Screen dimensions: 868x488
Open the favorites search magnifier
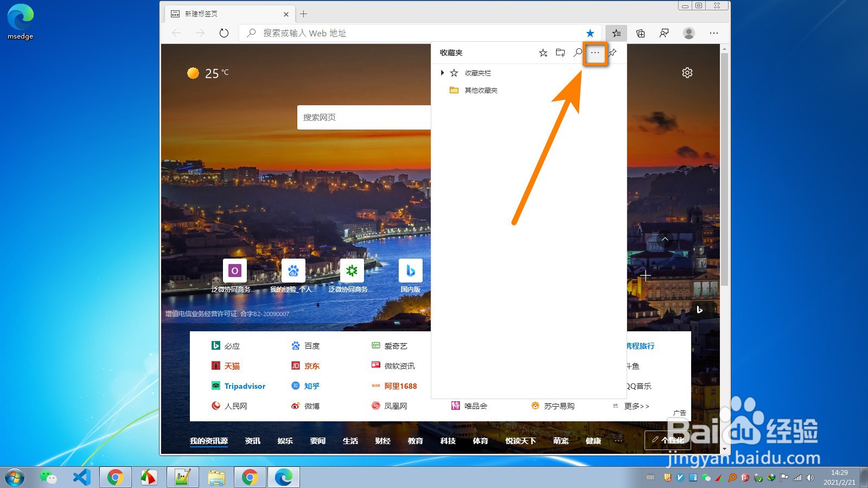[578, 53]
